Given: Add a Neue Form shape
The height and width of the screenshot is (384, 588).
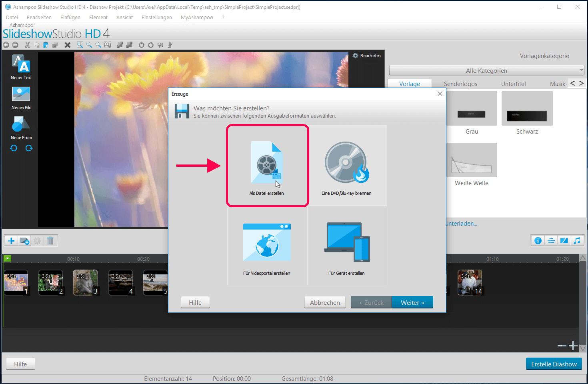Looking at the screenshot, I should [21, 128].
